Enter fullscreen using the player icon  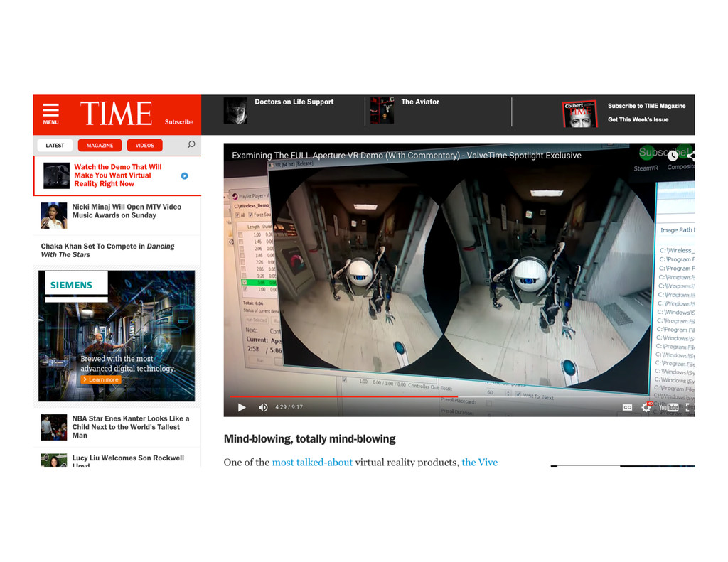point(687,407)
